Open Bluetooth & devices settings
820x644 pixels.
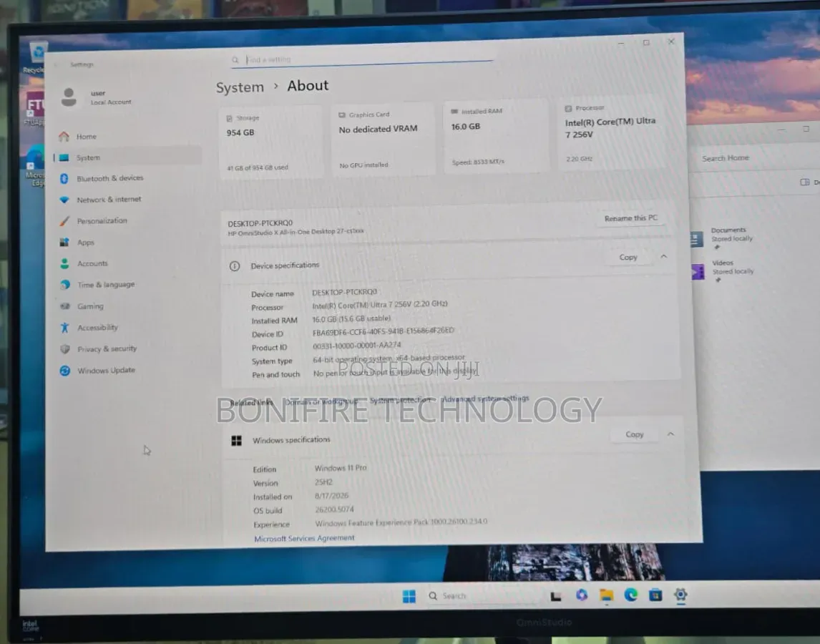click(x=109, y=178)
